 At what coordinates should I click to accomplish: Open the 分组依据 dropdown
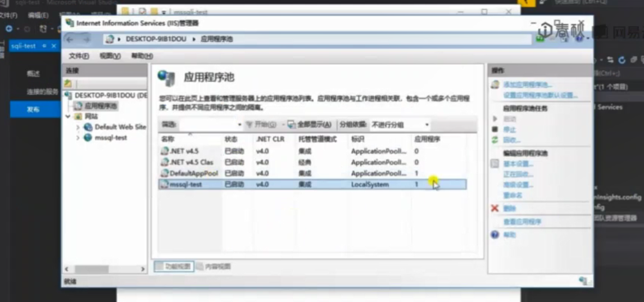pyautogui.click(x=400, y=124)
